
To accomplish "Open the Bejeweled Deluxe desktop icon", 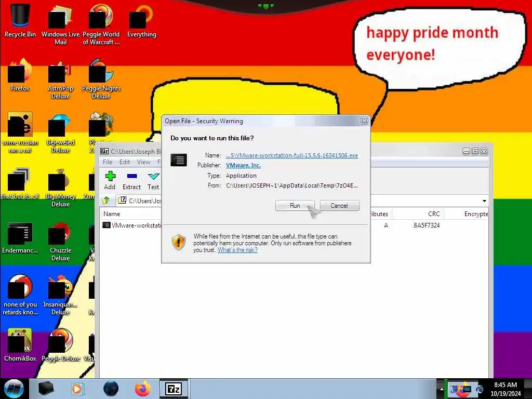I will click(x=60, y=133).
